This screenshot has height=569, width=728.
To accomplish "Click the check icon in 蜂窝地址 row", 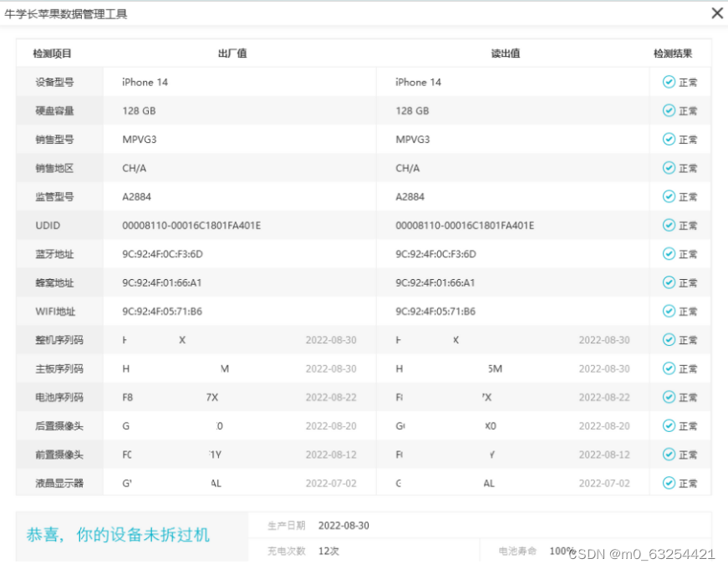I will tap(669, 282).
